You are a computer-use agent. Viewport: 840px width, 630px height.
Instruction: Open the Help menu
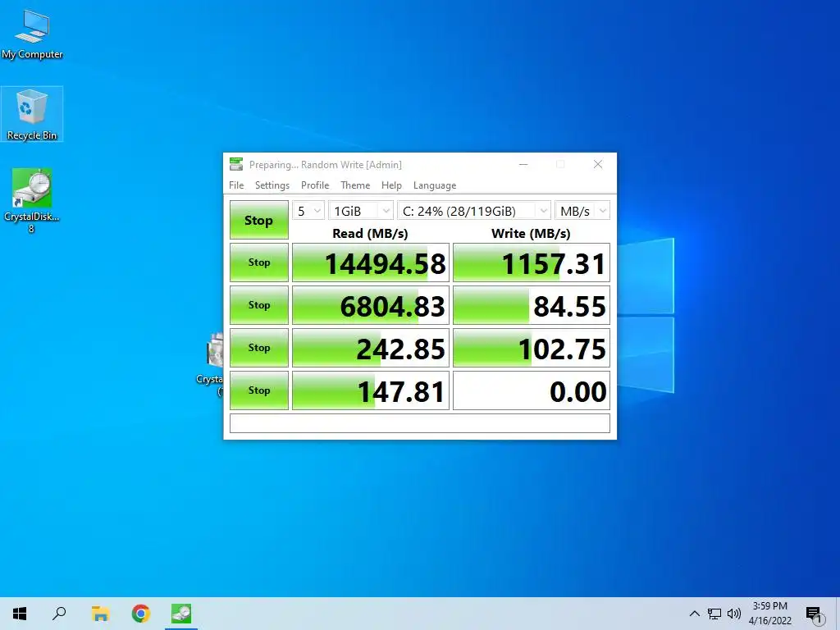391,185
